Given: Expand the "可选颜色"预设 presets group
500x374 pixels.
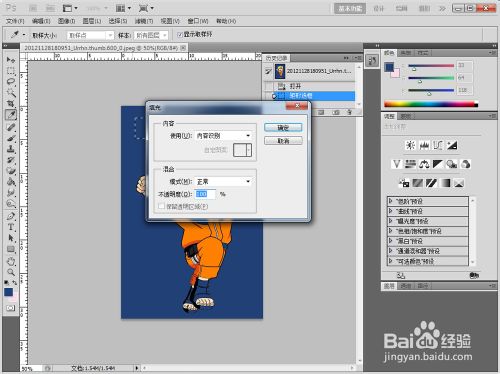Looking at the screenshot, I should (x=391, y=261).
